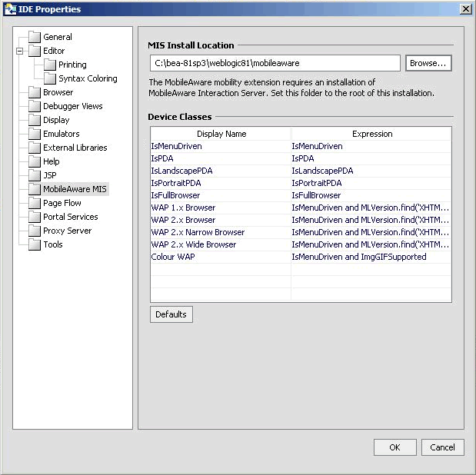Image resolution: width=476 pixels, height=475 pixels.
Task: Select Debugger Views category label
Action: click(x=73, y=106)
